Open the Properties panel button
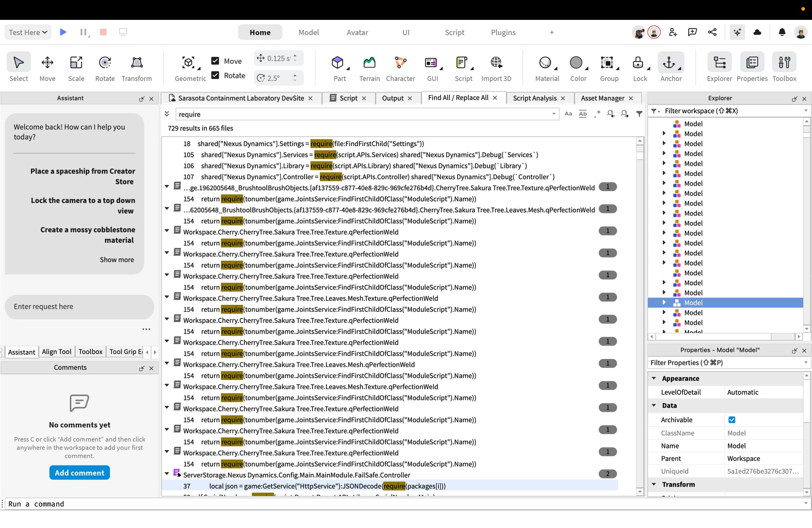Viewport: 812px width, 528px height. point(752,67)
